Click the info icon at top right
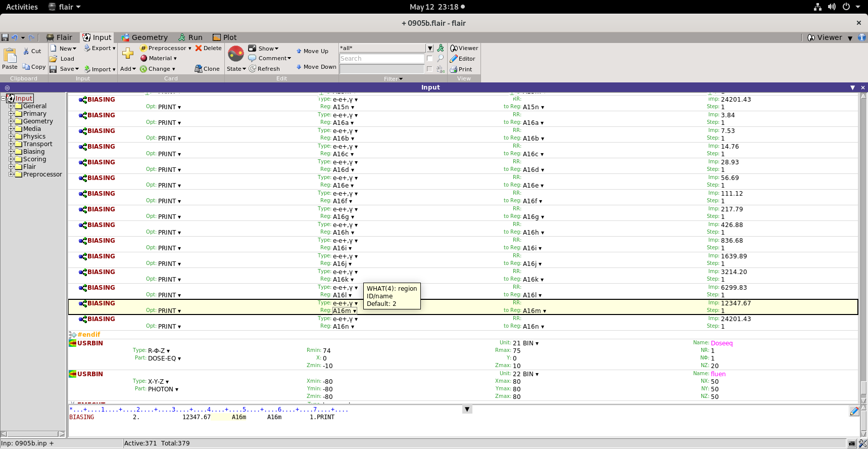Screen dimensions: 868x449 point(862,37)
